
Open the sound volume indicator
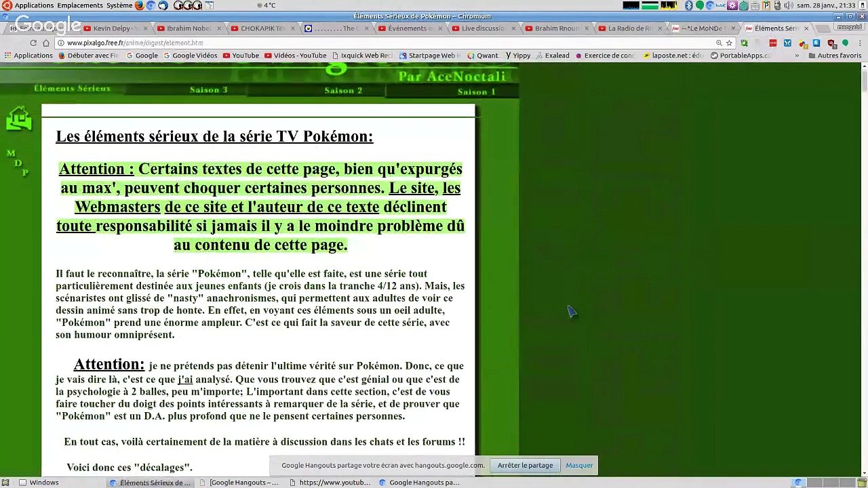[788, 5]
